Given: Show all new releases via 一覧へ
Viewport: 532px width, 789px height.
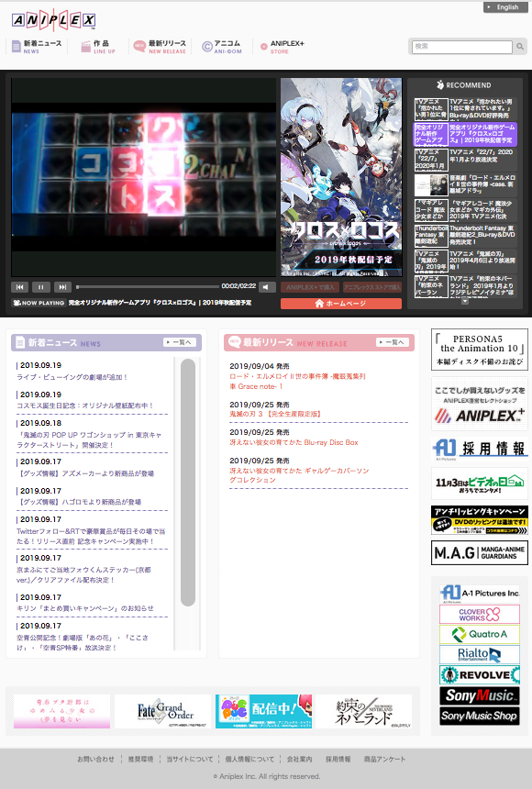Looking at the screenshot, I should coord(393,342).
